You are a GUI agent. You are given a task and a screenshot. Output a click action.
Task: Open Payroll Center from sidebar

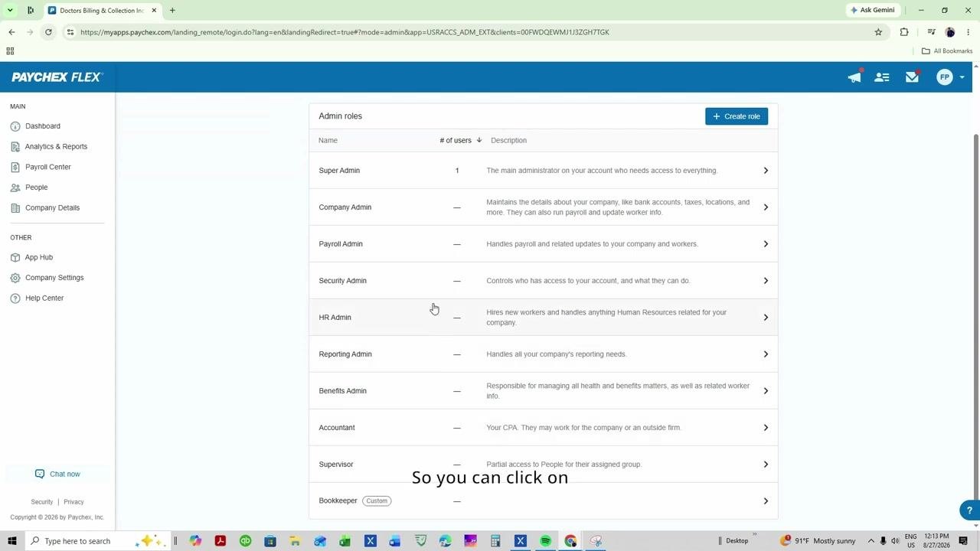(47, 167)
